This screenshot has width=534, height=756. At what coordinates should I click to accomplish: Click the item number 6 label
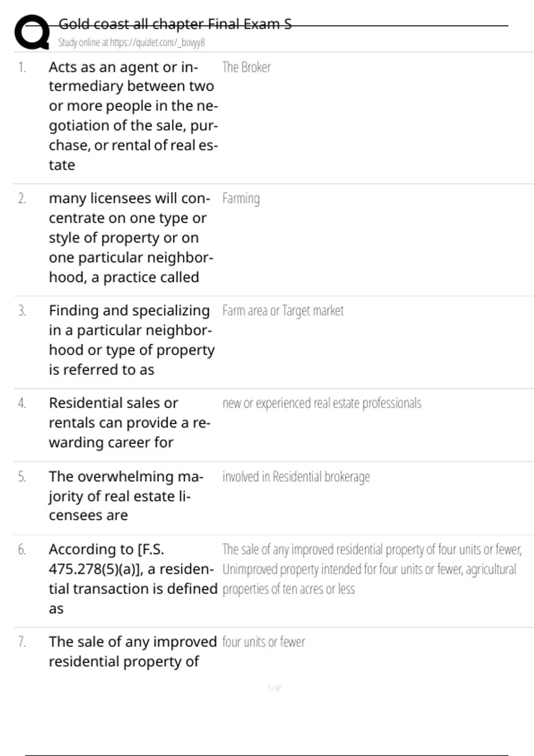(x=22, y=550)
